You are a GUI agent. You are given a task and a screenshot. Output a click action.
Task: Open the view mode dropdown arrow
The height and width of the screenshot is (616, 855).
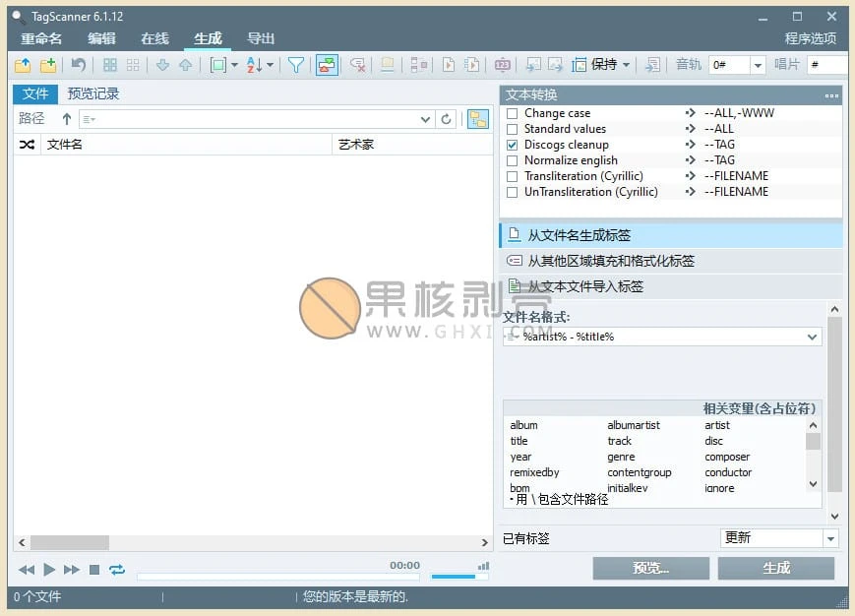click(x=234, y=65)
